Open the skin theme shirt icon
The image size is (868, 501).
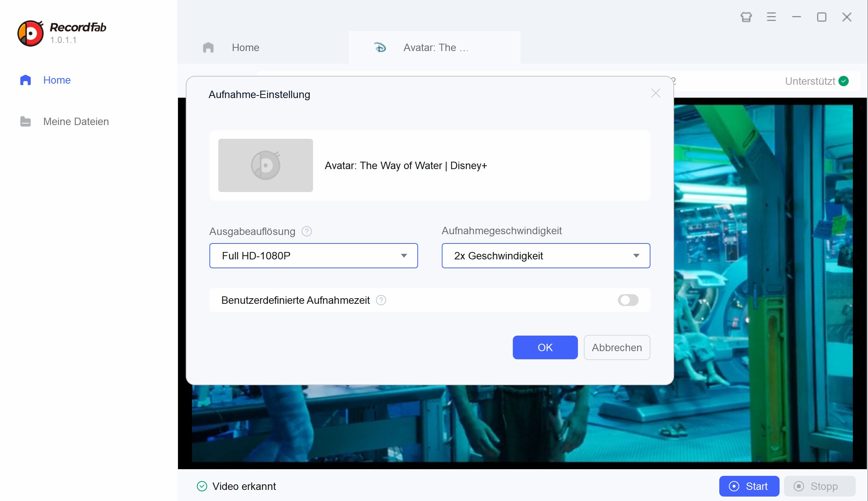pyautogui.click(x=746, y=17)
